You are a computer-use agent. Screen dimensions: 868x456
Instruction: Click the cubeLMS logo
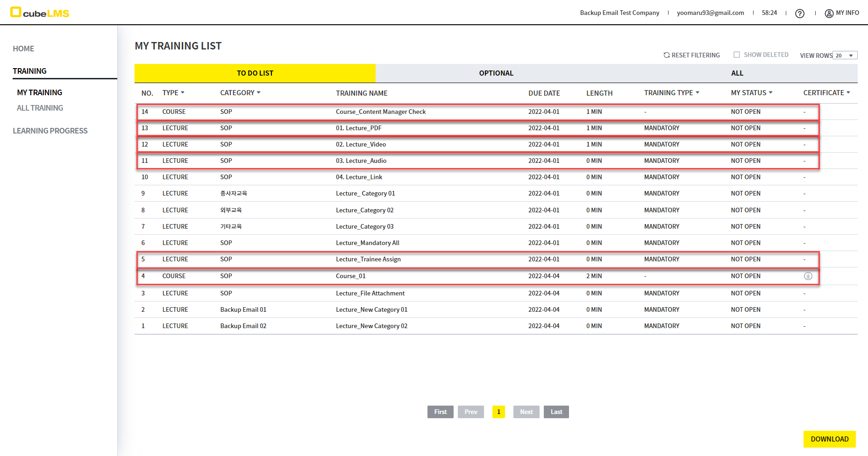tap(40, 13)
